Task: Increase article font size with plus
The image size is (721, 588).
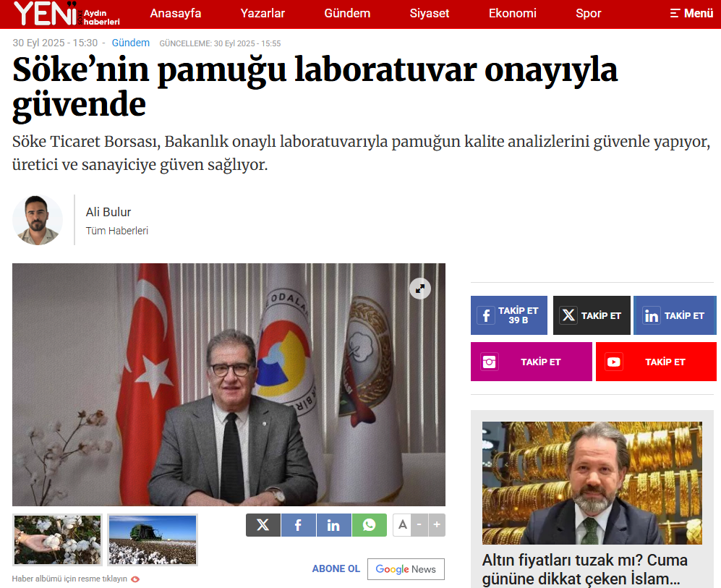Action: 437,525
